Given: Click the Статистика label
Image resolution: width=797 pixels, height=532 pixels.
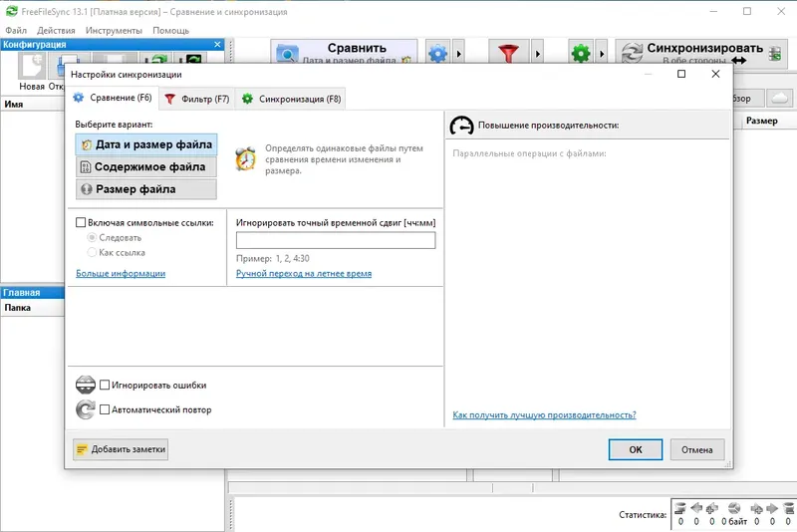Looking at the screenshot, I should (x=643, y=515).
